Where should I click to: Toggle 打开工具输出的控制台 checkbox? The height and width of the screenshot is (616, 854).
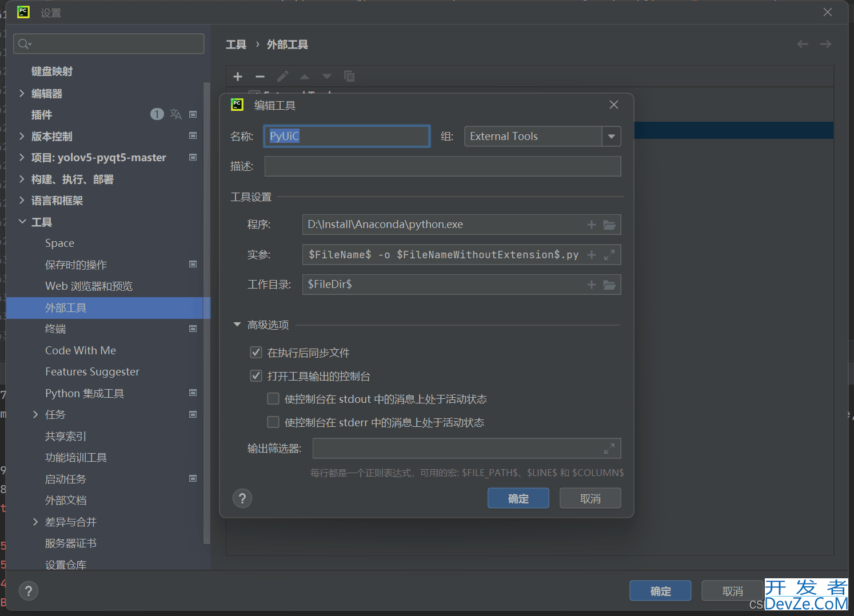pos(256,376)
